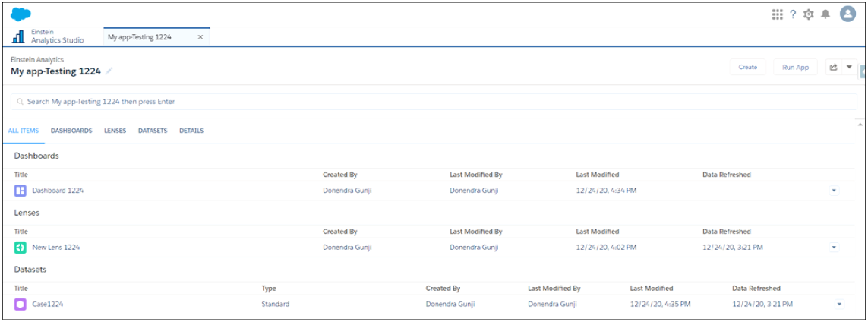This screenshot has height=322, width=868.
Task: Click the Case1224 dataset icon
Action: pyautogui.click(x=21, y=305)
